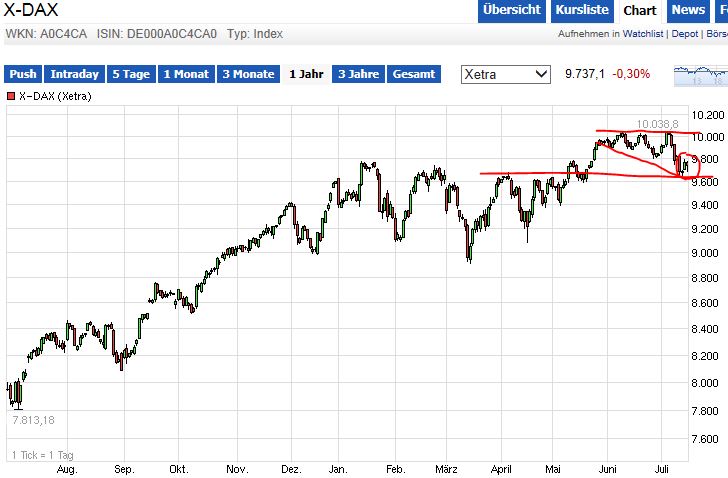Screen dimensions: 728x478
Task: Expand the Xetra exchange dropdown
Action: pyautogui.click(x=506, y=74)
